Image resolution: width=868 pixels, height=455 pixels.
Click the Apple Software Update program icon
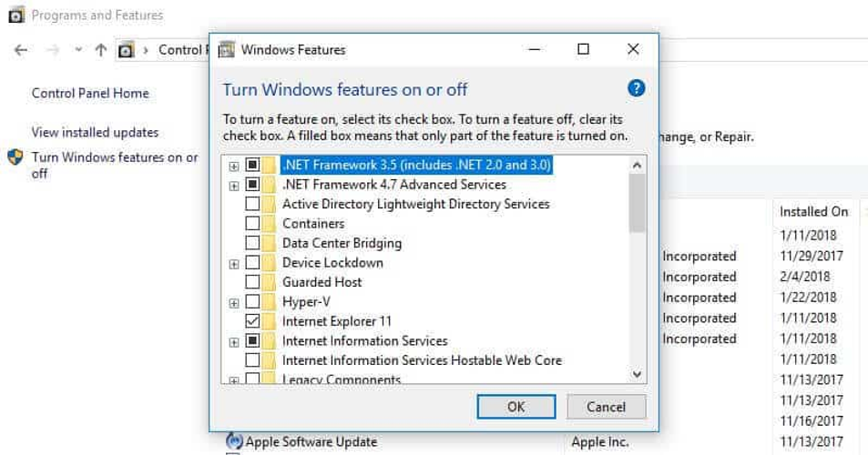point(235,441)
